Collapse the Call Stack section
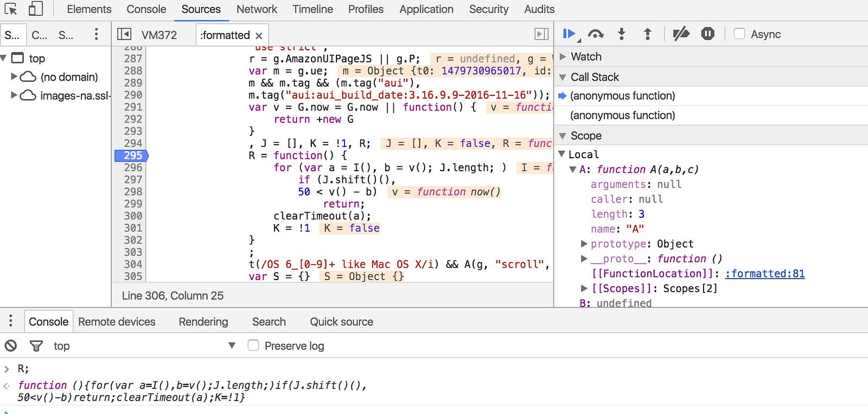 tap(563, 77)
